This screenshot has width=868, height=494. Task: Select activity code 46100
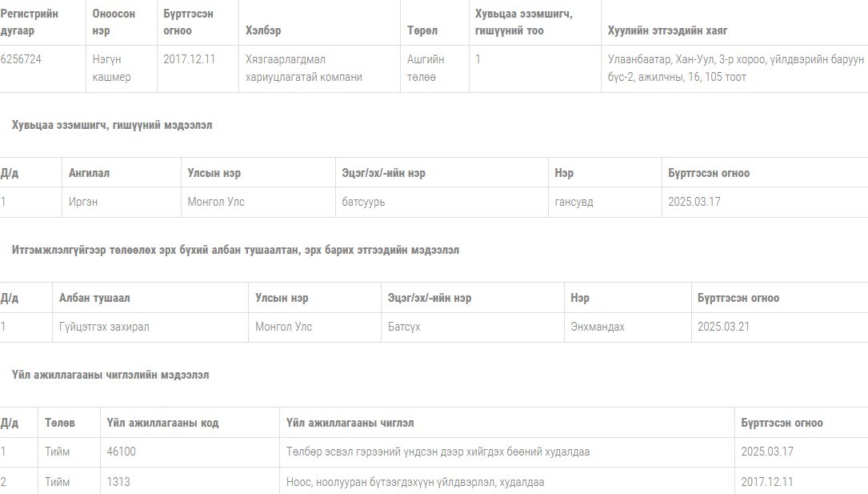[x=121, y=452]
